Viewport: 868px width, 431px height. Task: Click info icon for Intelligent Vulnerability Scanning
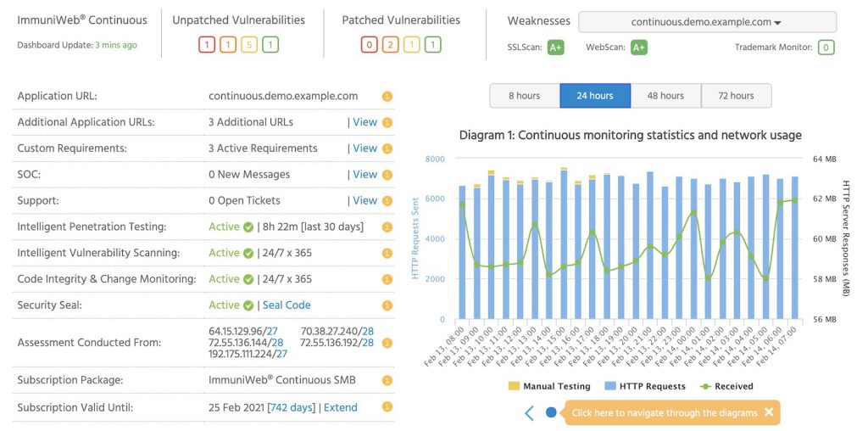click(x=387, y=253)
